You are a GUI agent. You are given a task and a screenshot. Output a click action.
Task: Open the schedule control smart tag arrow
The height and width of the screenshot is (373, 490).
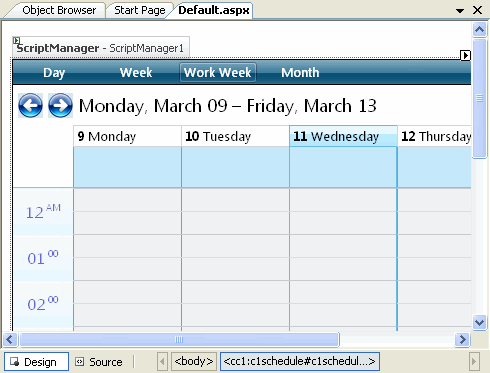pos(465,55)
